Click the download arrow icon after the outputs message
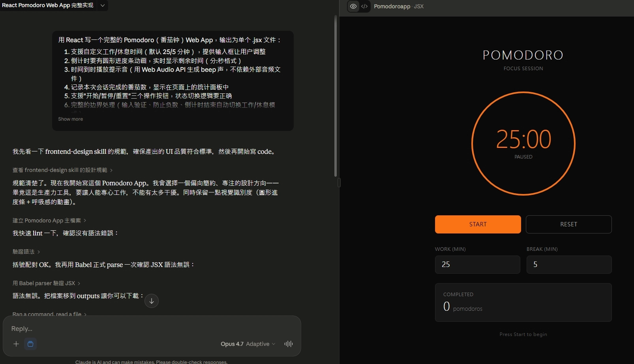This screenshot has width=634, height=364. point(152,301)
